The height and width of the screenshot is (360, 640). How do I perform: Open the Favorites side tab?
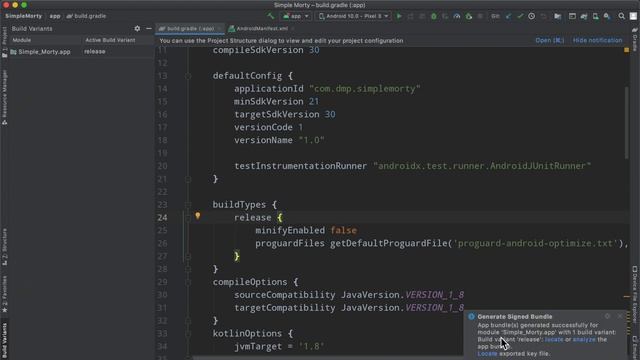(x=4, y=294)
